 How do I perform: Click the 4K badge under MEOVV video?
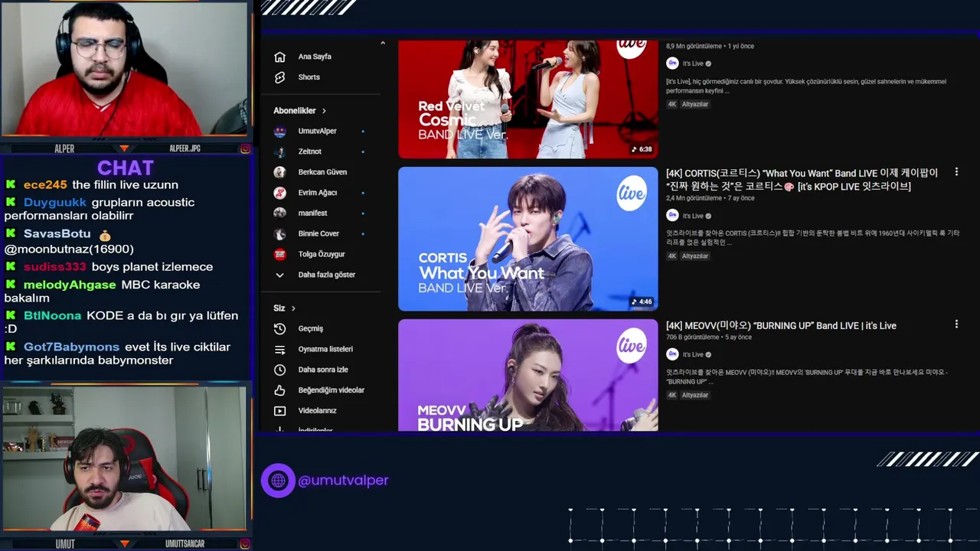(x=671, y=395)
